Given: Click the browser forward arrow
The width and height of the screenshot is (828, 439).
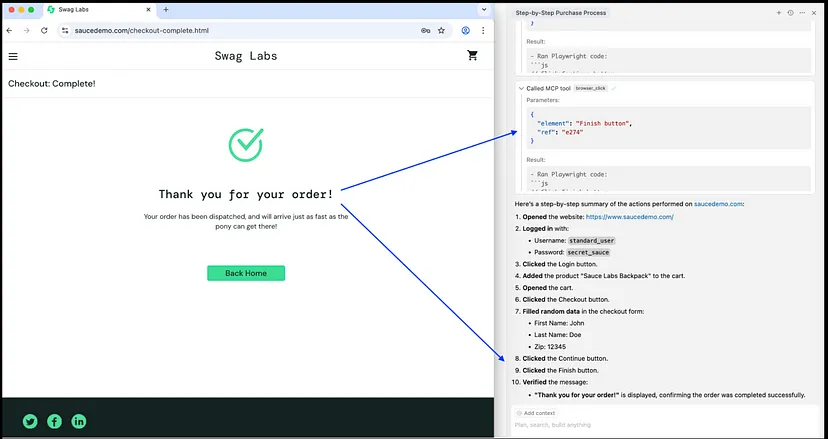Looking at the screenshot, I should [26, 31].
